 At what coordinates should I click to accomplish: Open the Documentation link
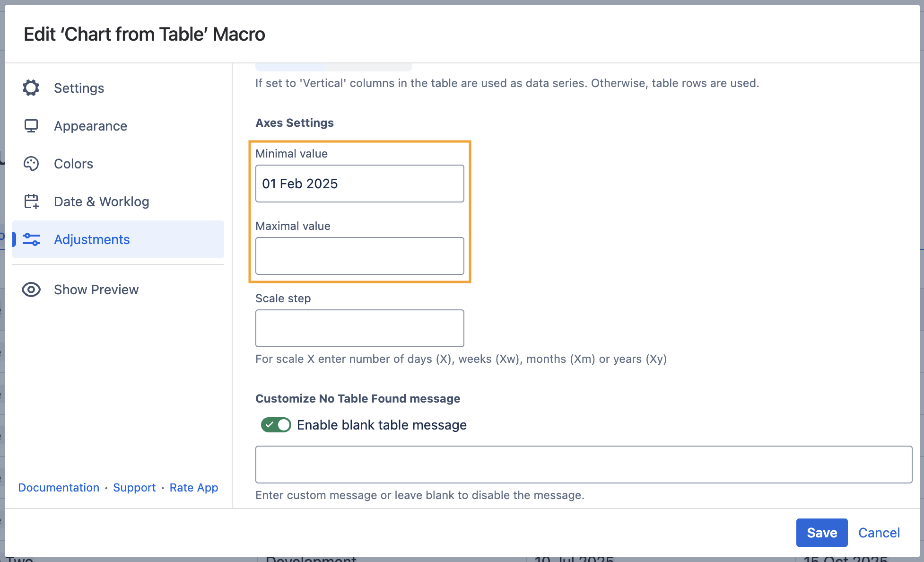(59, 488)
